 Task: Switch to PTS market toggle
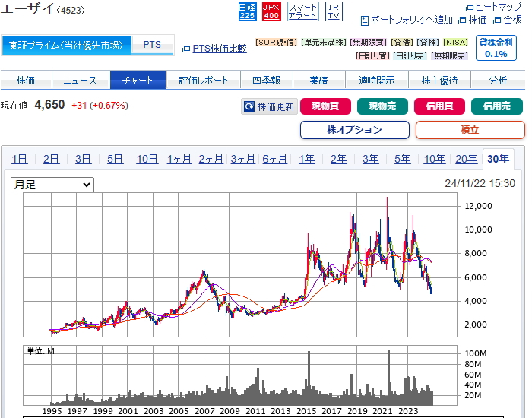coord(152,45)
